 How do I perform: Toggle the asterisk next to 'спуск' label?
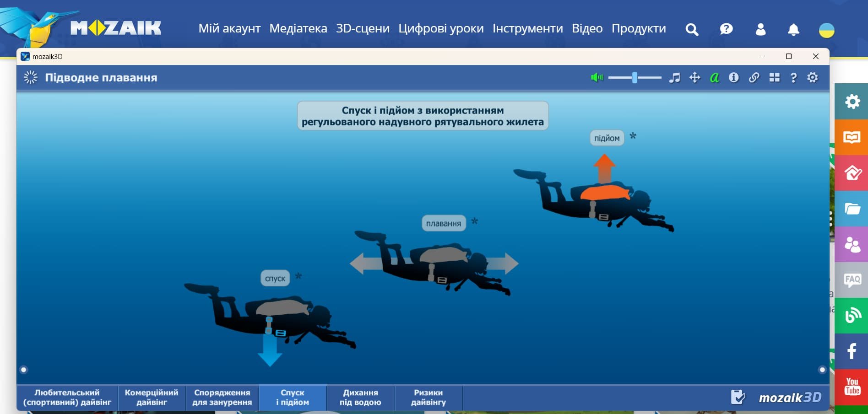[298, 275]
